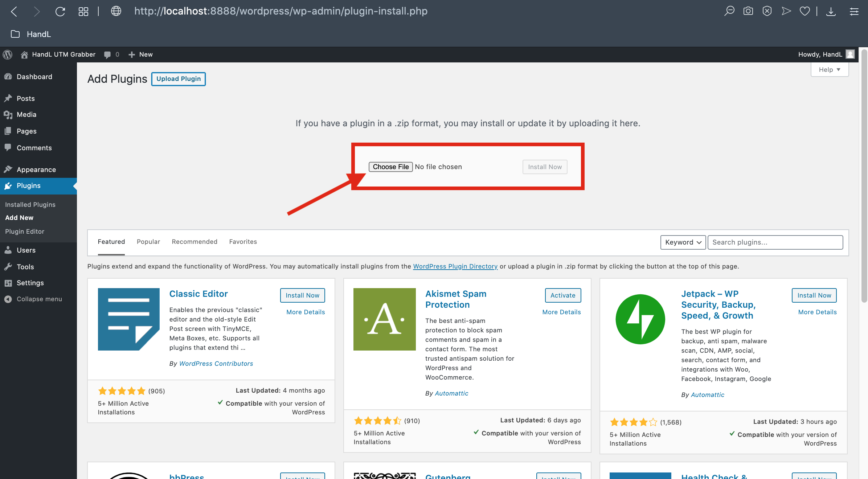Viewport: 868px width, 479px height.
Task: Click the heart bookmark icon in browser toolbar
Action: [804, 11]
